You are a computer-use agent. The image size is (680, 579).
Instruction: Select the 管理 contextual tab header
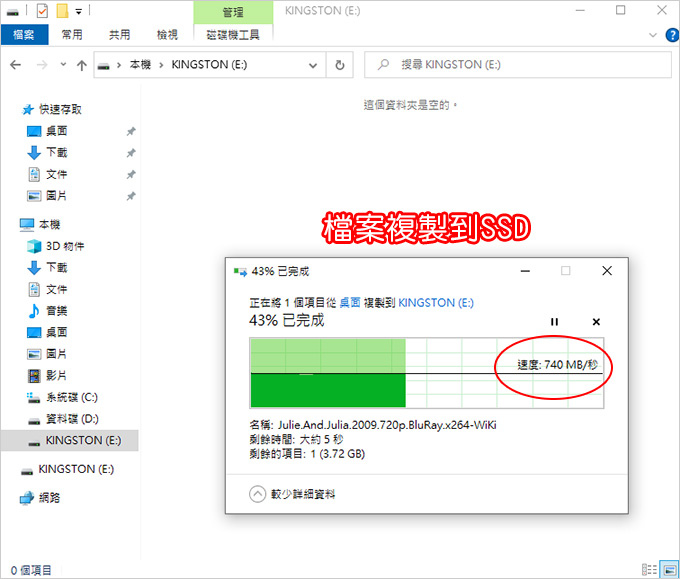point(233,12)
